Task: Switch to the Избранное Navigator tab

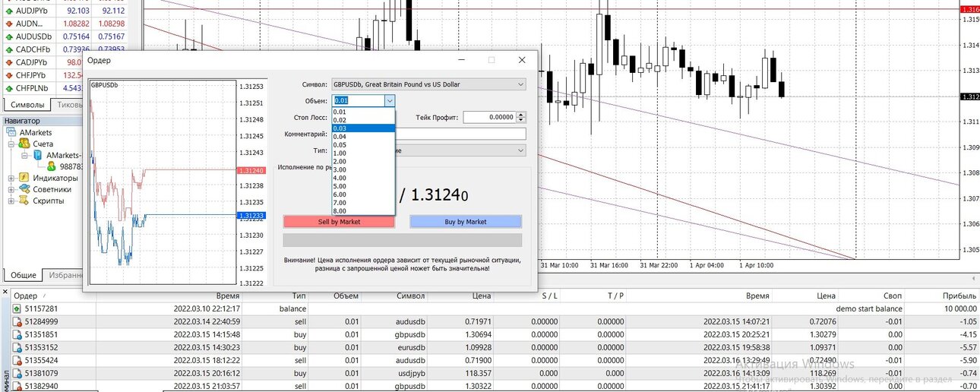Action: (x=64, y=275)
